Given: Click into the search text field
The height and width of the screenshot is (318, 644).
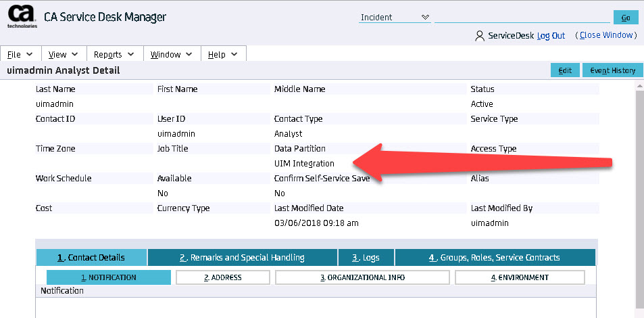Looking at the screenshot, I should tap(520, 17).
